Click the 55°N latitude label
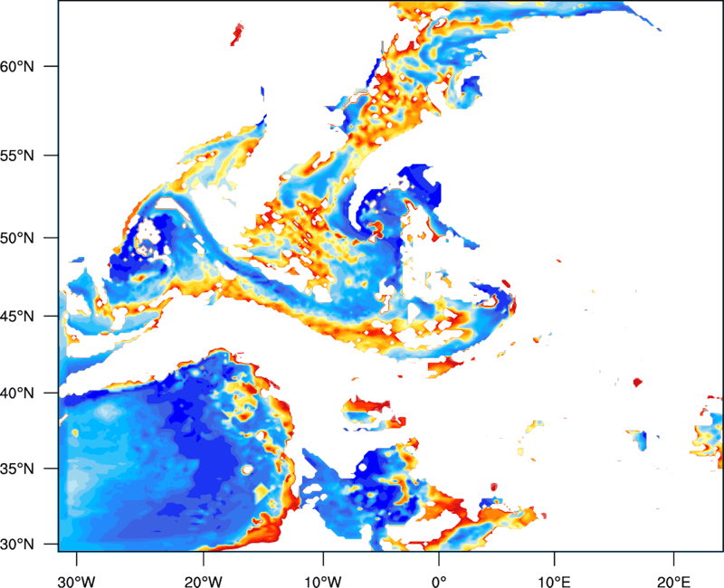The image size is (724, 588). [x=17, y=156]
